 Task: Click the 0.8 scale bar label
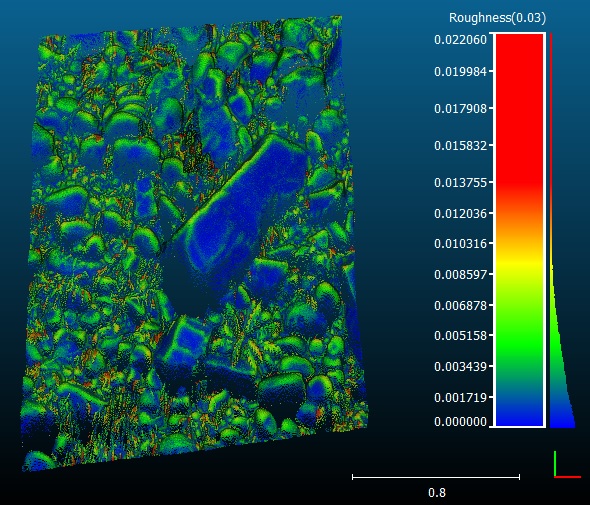[436, 492]
